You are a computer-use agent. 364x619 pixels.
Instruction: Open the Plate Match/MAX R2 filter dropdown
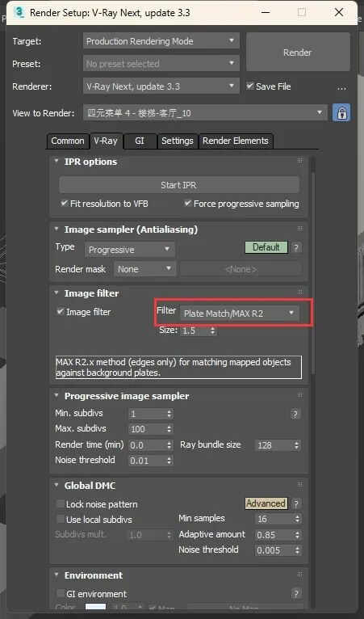pyautogui.click(x=240, y=314)
